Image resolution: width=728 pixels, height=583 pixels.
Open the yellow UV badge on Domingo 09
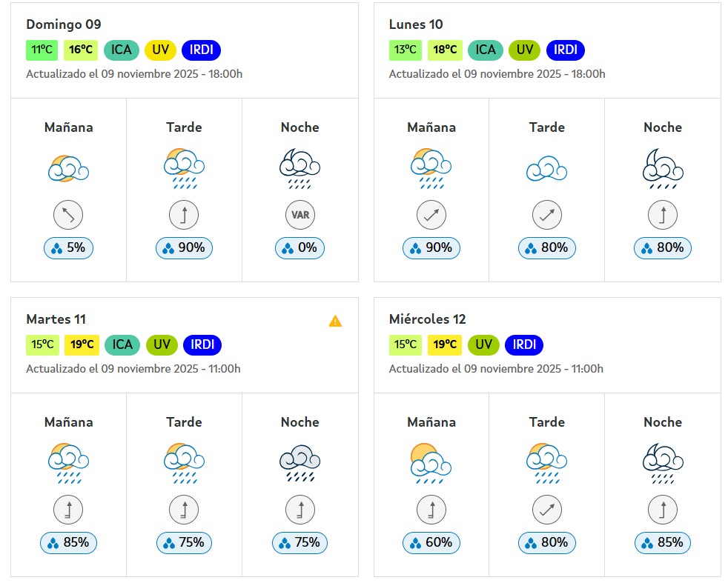click(161, 50)
